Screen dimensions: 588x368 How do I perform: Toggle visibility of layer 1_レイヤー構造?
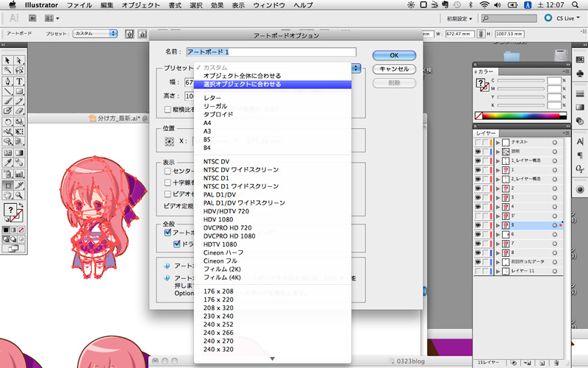(x=478, y=160)
